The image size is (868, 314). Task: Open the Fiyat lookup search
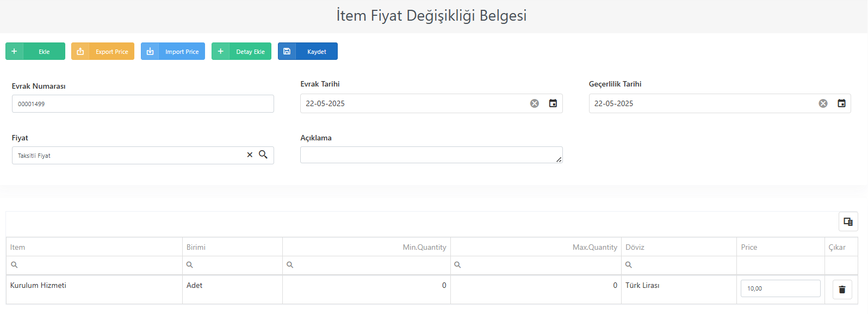pyautogui.click(x=263, y=155)
